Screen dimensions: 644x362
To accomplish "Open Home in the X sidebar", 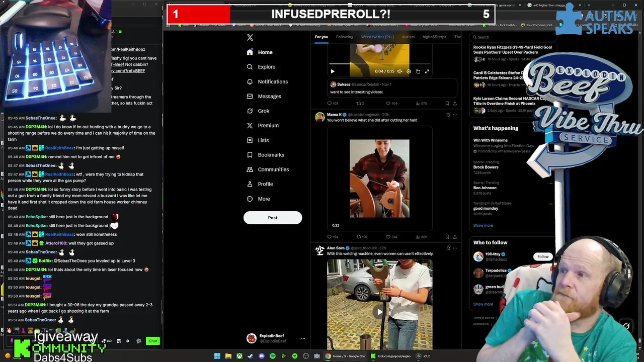I will (260, 52).
